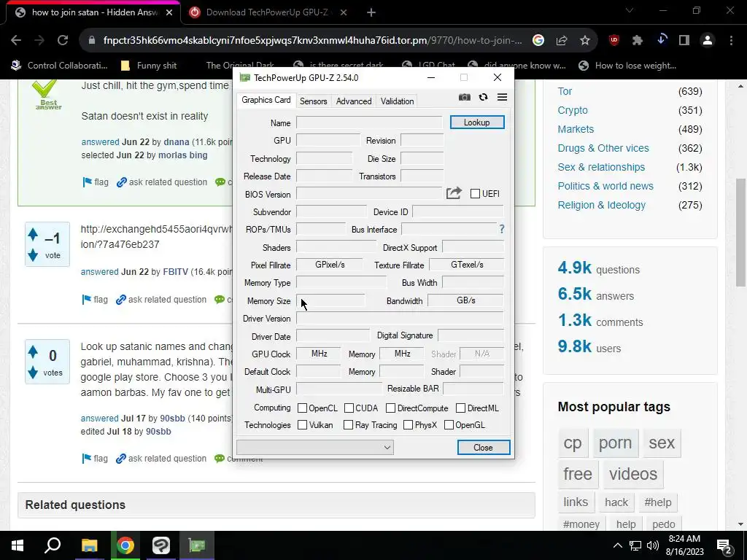Open the uBlock Origin extension icon

click(x=614, y=41)
